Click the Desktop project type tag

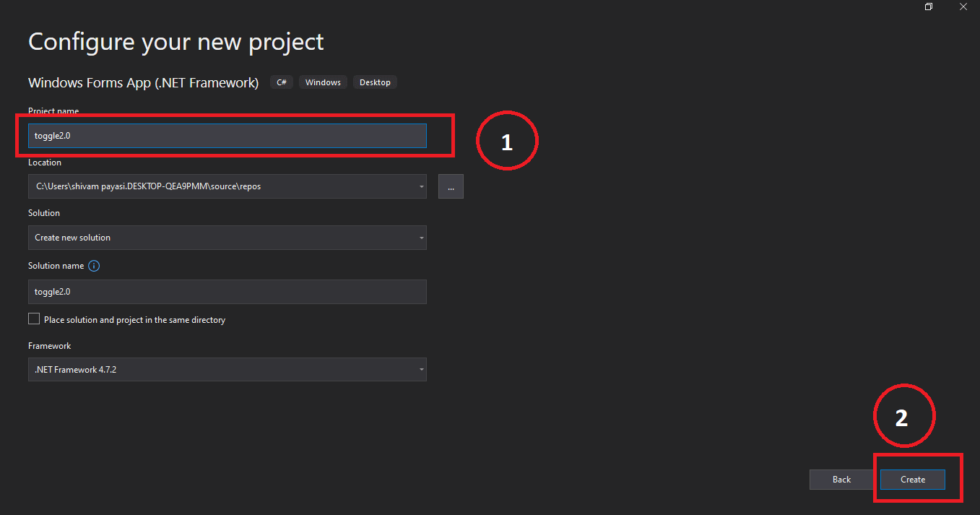375,82
